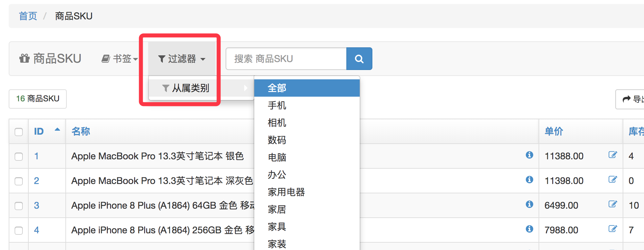The image size is (644, 250).
Task: Choose 家用电器 category filter
Action: coord(307,192)
